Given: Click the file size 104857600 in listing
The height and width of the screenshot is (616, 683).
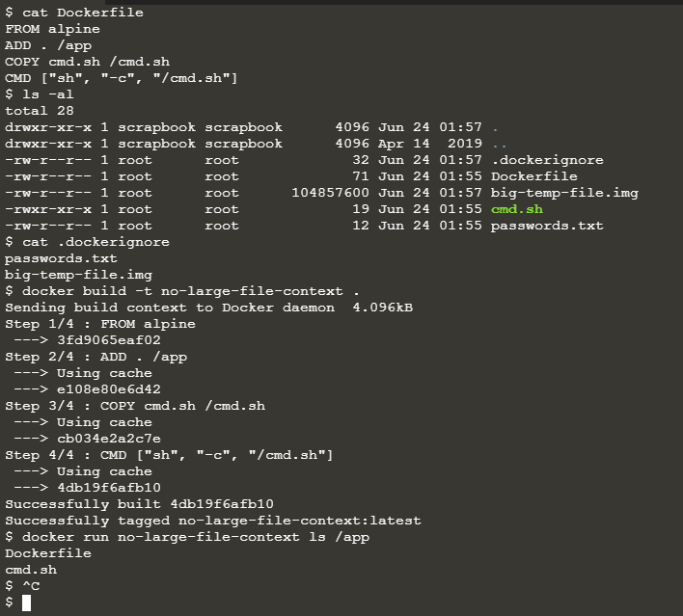Looking at the screenshot, I should 330,193.
